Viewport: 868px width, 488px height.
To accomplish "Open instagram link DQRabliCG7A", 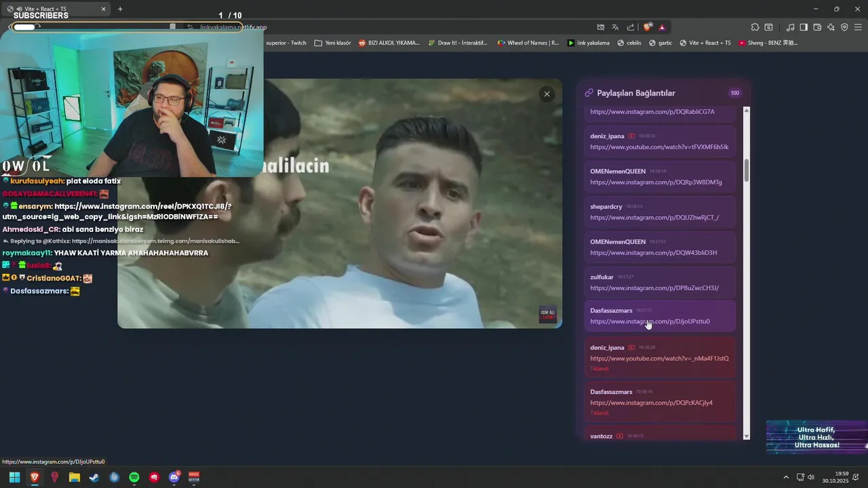I will 652,112.
